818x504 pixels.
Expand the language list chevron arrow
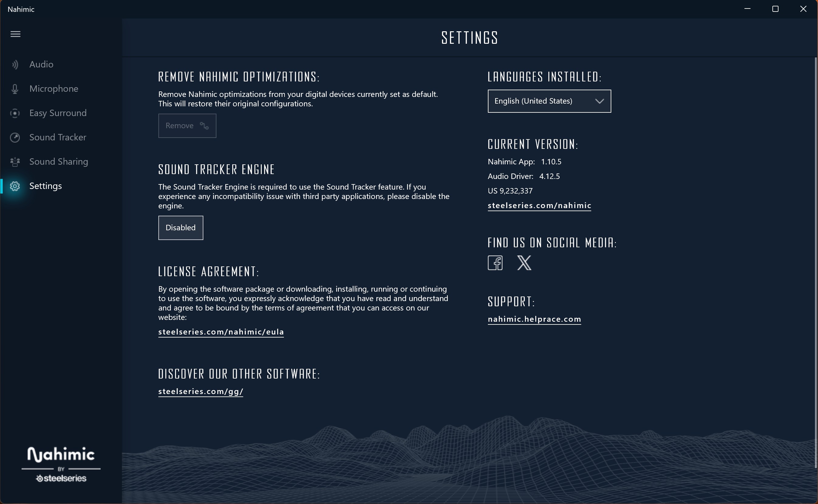click(599, 101)
